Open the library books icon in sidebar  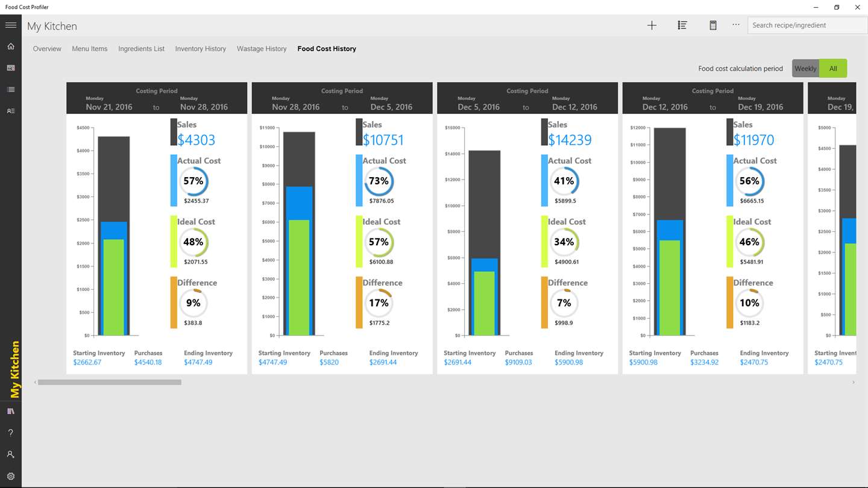(11, 411)
